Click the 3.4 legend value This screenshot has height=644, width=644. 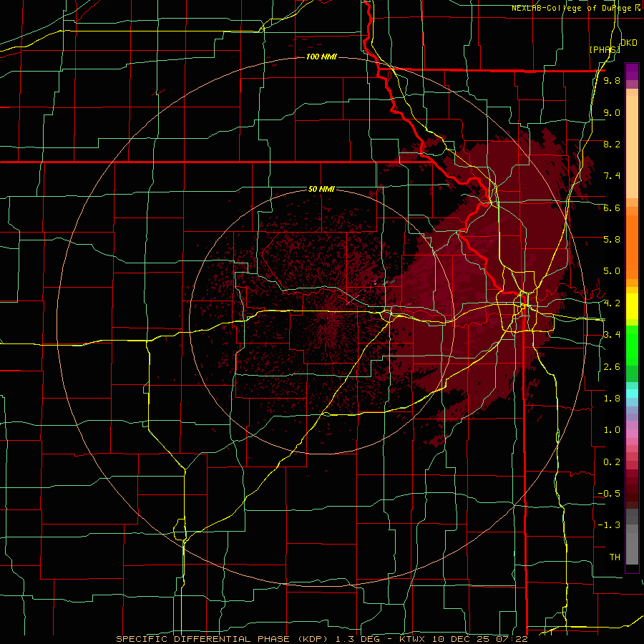point(612,335)
